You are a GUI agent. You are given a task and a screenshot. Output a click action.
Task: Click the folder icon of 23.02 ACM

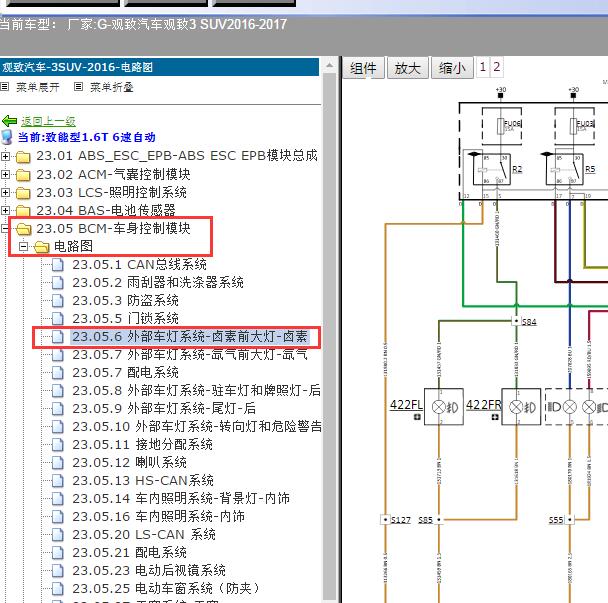coord(23,175)
